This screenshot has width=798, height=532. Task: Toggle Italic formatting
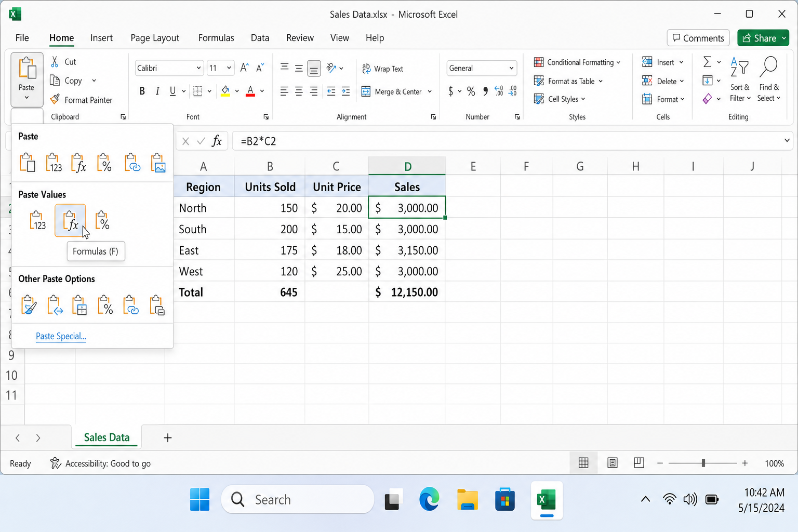pyautogui.click(x=157, y=91)
